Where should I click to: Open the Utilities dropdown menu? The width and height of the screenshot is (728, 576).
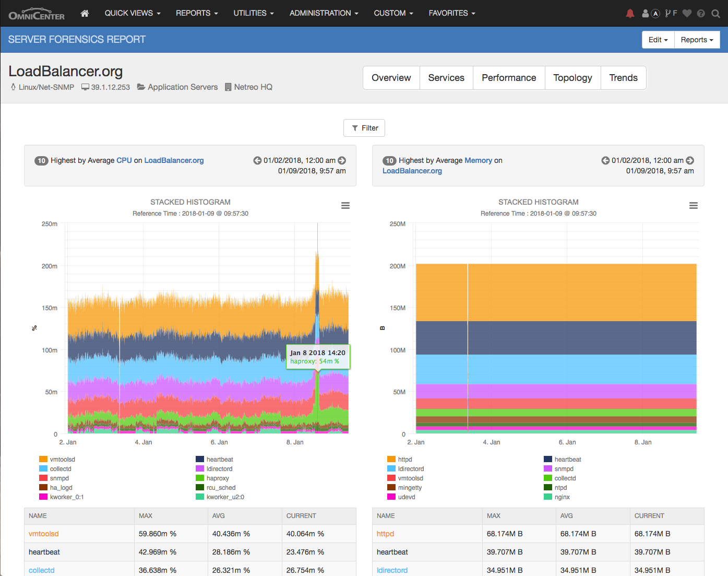click(x=254, y=13)
